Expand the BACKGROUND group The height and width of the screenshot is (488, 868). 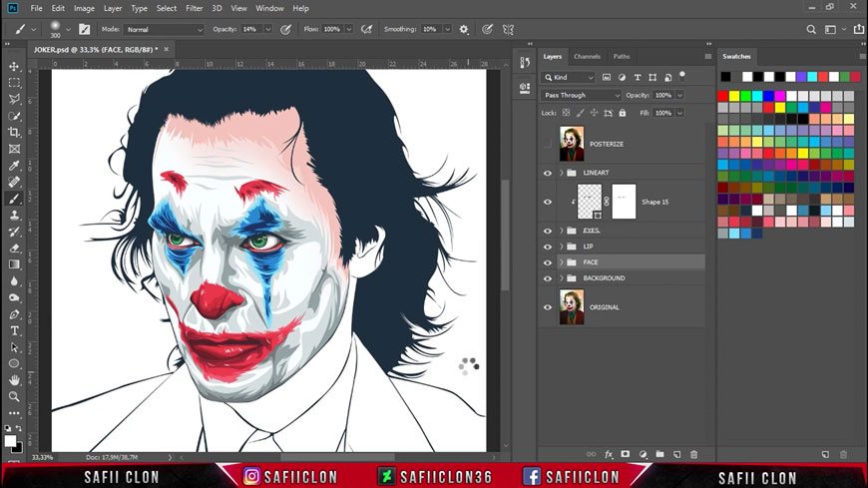562,278
